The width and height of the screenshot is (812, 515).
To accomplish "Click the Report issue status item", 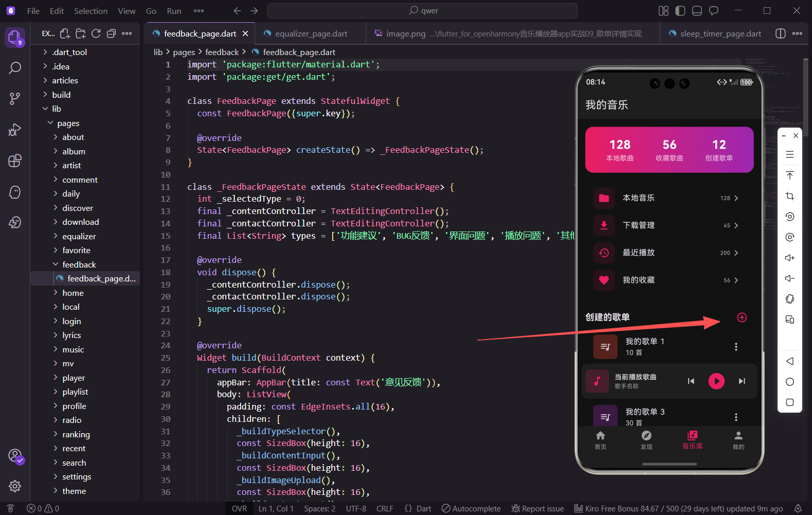I will [x=538, y=508].
